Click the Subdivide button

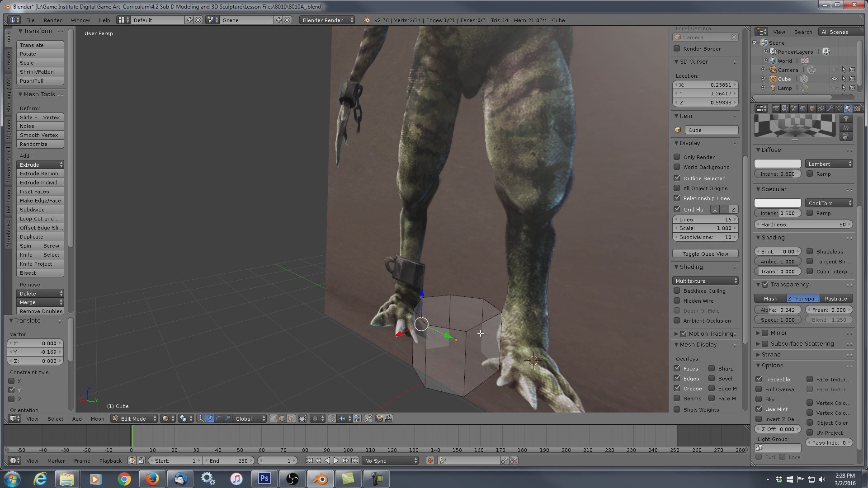pyautogui.click(x=40, y=210)
